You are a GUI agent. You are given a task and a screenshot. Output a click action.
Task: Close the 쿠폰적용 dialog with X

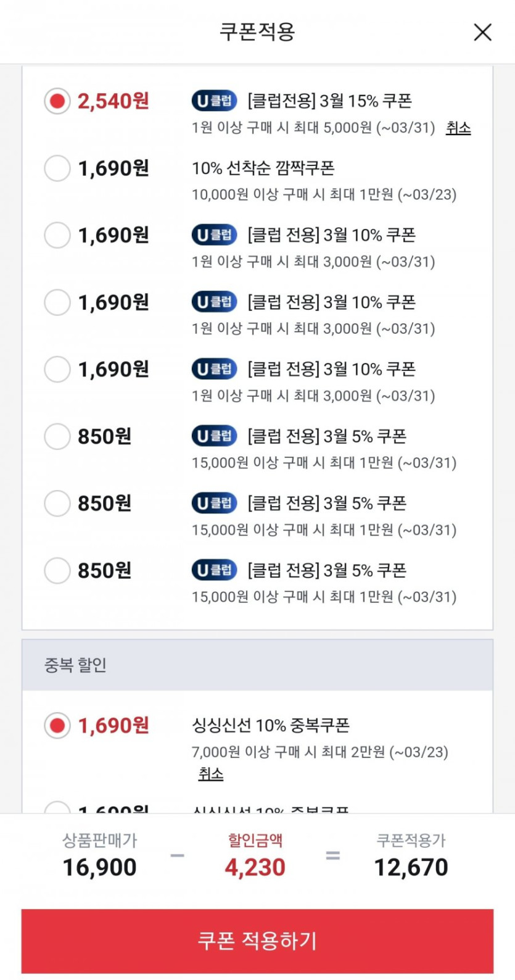click(x=482, y=32)
